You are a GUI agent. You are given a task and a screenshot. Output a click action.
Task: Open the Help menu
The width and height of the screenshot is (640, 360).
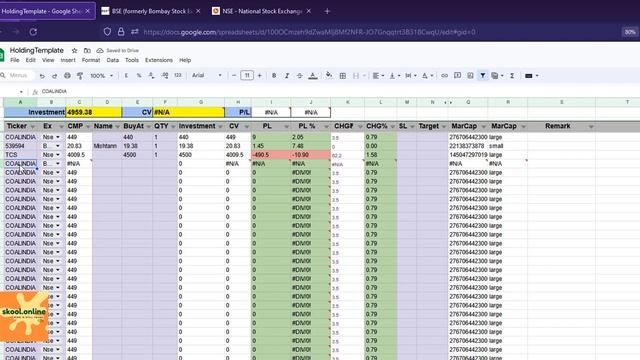(185, 60)
